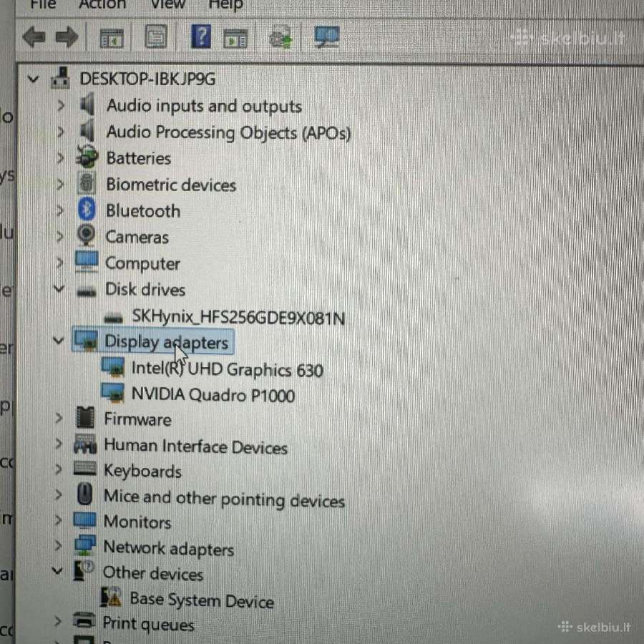Click the Monitors icon
Viewport: 644px width, 644px height.
click(x=84, y=520)
